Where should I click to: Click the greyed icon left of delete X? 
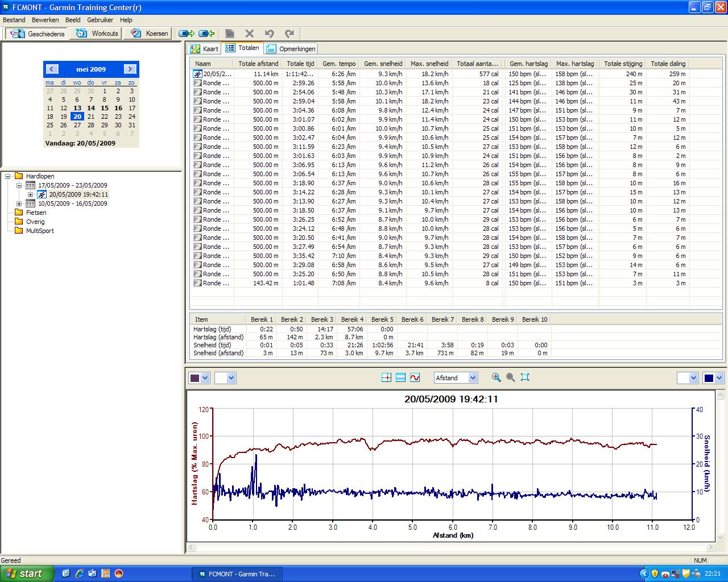click(230, 34)
